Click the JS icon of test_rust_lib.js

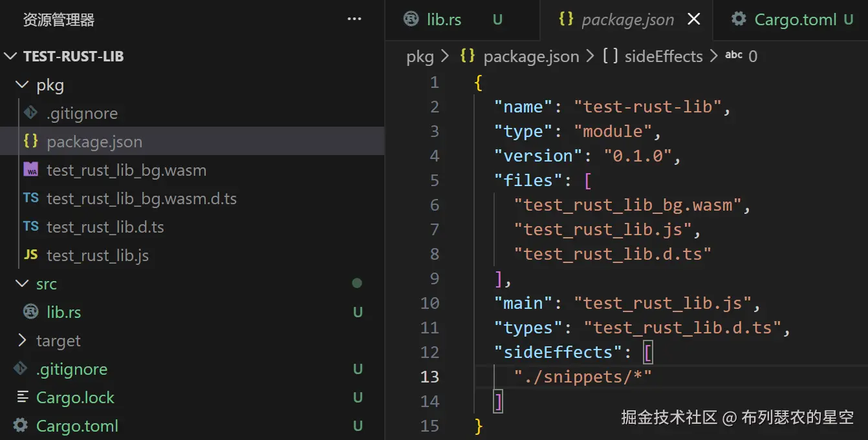click(30, 255)
